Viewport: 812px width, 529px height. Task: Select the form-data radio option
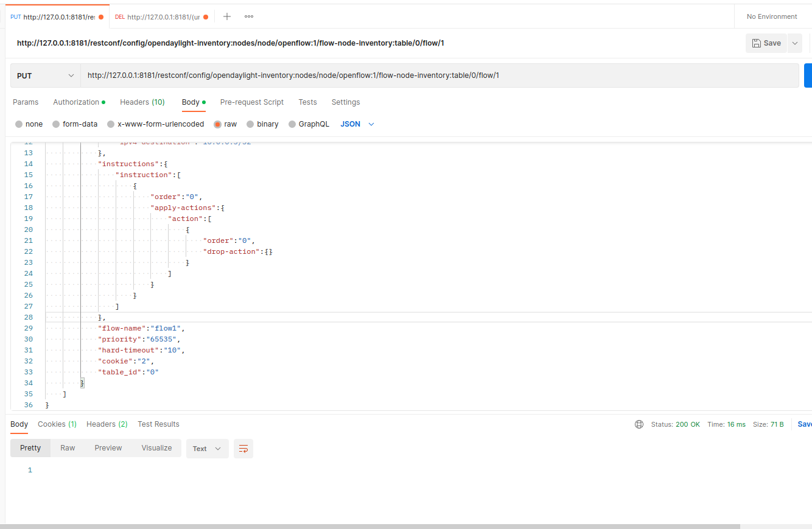pos(57,124)
